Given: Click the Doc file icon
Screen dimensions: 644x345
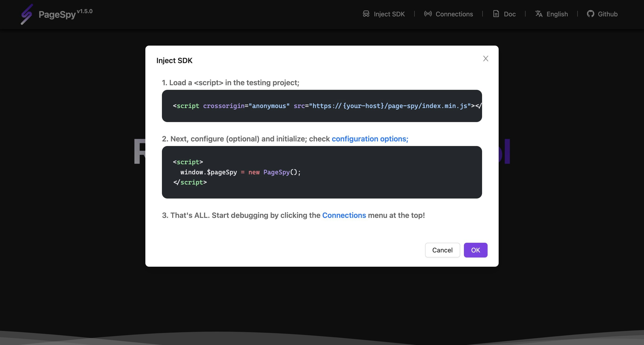Looking at the screenshot, I should tap(496, 14).
